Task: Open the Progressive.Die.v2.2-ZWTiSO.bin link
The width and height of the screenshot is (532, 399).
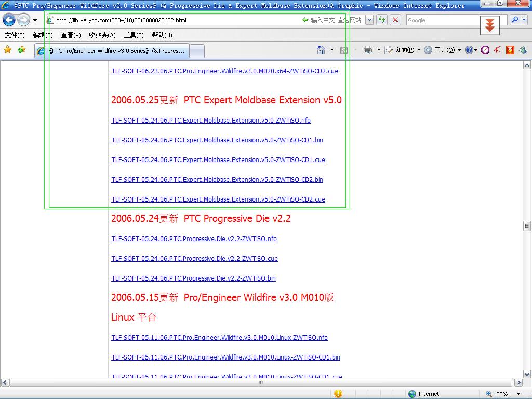Action: (193, 278)
